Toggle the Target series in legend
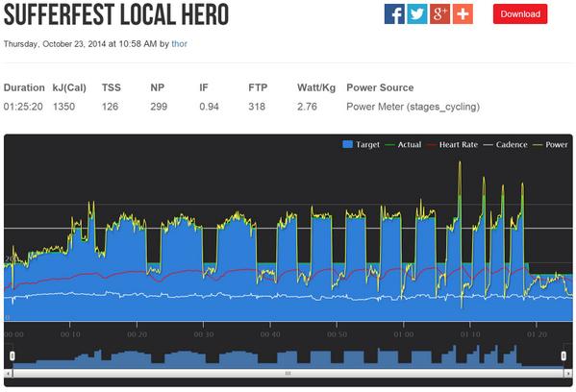Screen dimensions: 576x392 pos(362,145)
